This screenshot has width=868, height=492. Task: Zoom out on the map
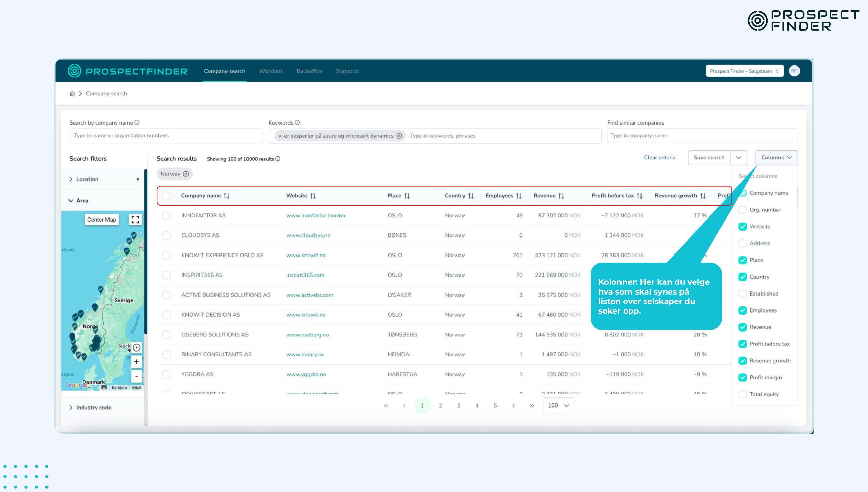(x=136, y=377)
